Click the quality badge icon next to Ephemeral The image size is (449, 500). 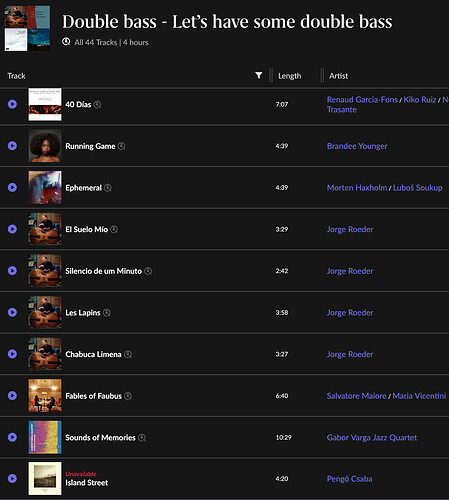[108, 188]
